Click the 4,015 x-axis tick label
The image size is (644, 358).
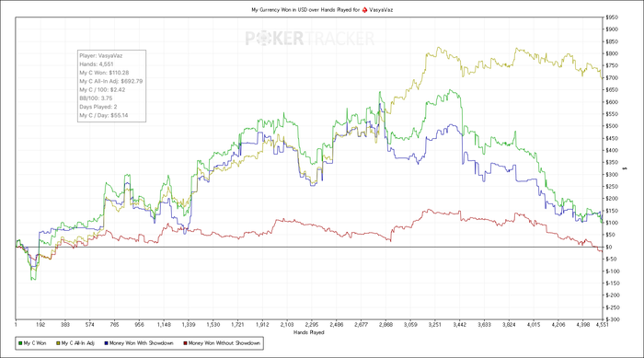coord(534,325)
